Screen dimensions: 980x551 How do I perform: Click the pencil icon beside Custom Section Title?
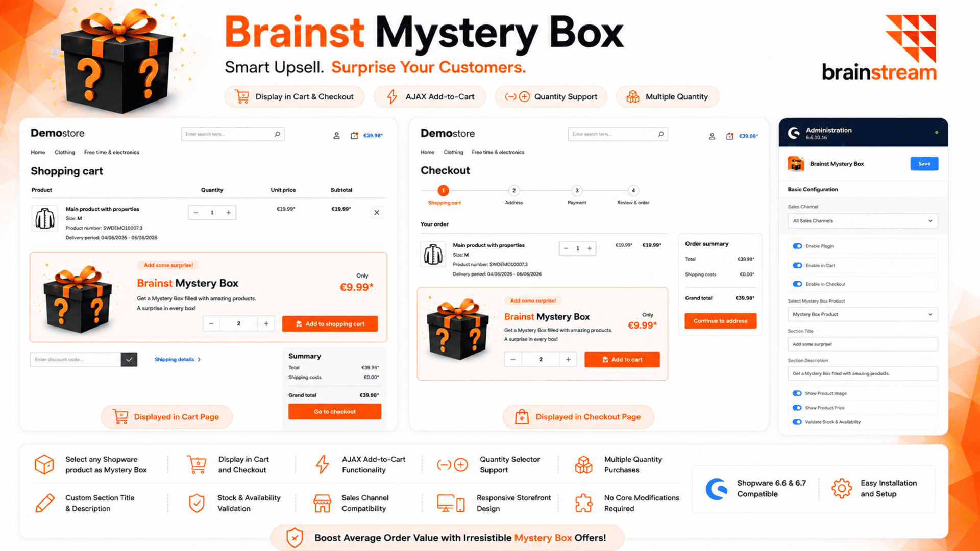tap(45, 503)
